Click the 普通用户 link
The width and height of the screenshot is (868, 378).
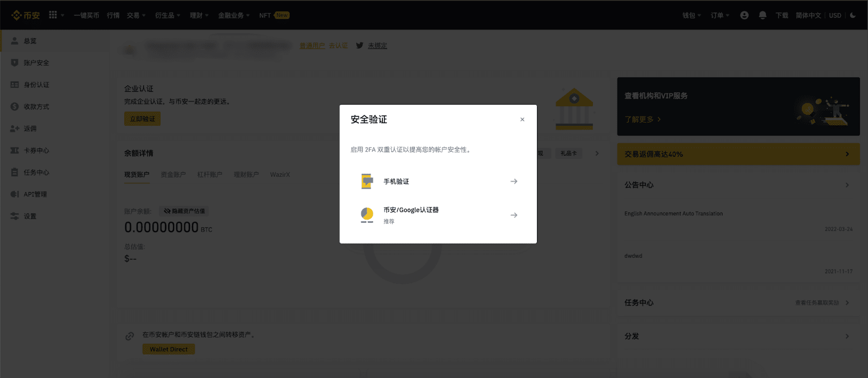[x=312, y=46]
